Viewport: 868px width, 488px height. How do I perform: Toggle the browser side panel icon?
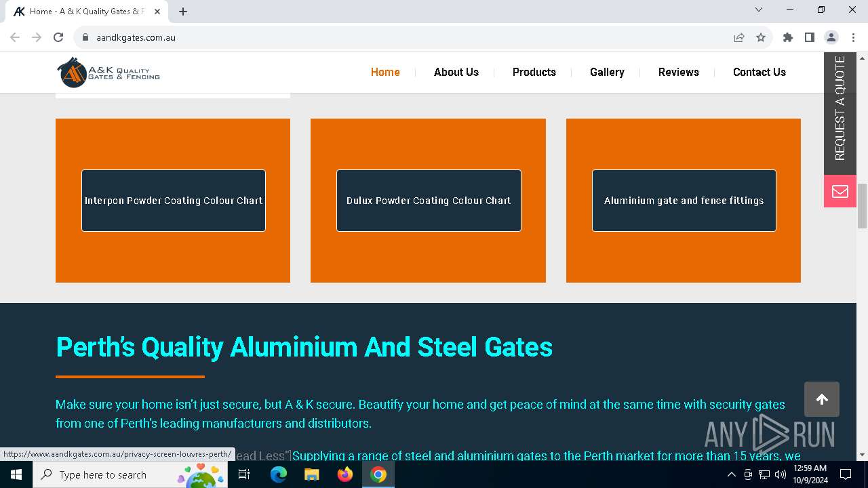(810, 37)
